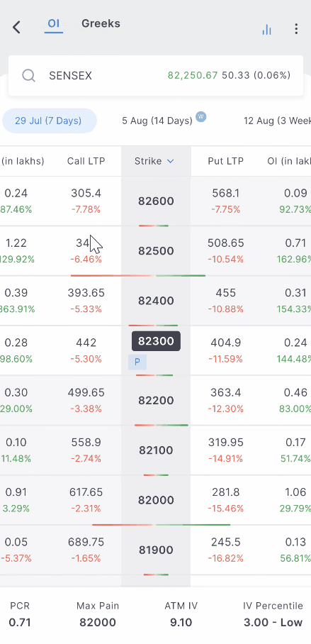The image size is (311, 644).
Task: Click the search magnifier icon
Action: 29,76
